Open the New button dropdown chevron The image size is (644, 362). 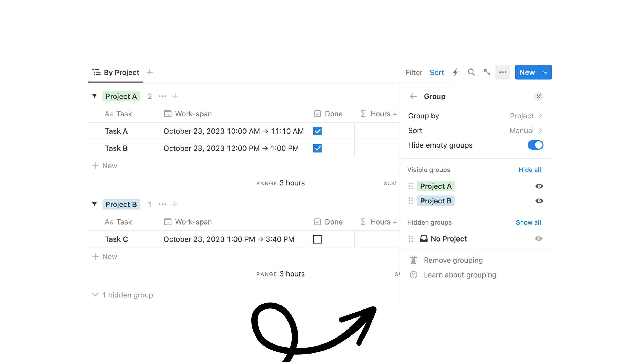[x=545, y=72]
